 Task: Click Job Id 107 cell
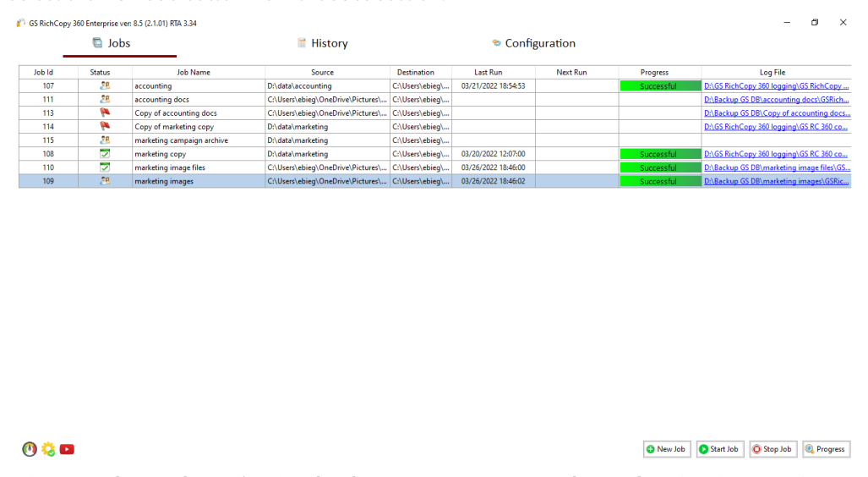(48, 86)
